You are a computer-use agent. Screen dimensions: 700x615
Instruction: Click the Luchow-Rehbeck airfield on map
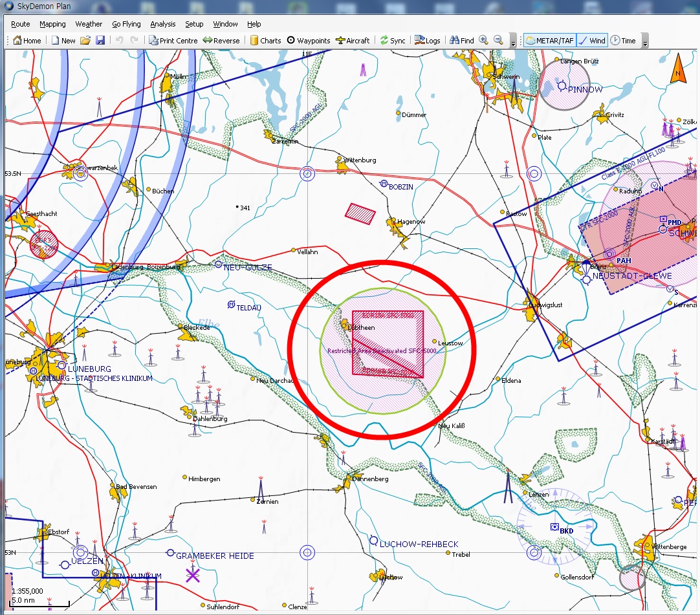click(373, 541)
